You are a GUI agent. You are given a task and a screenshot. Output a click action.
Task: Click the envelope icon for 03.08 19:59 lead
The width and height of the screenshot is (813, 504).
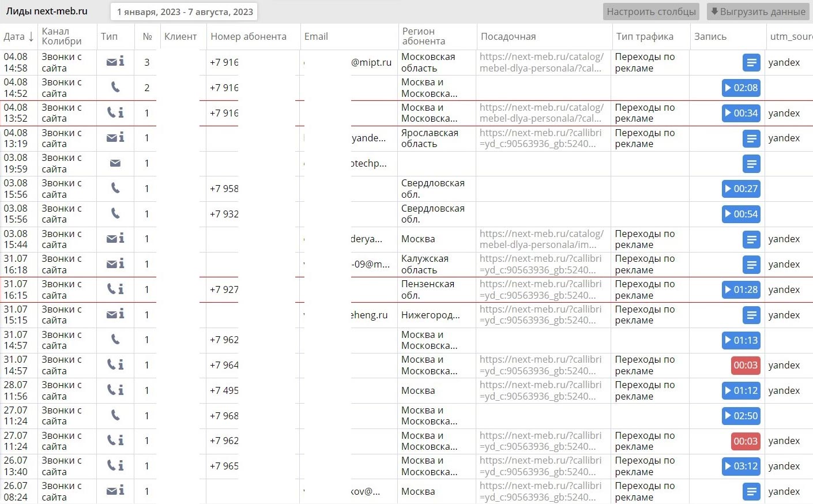[x=115, y=163]
